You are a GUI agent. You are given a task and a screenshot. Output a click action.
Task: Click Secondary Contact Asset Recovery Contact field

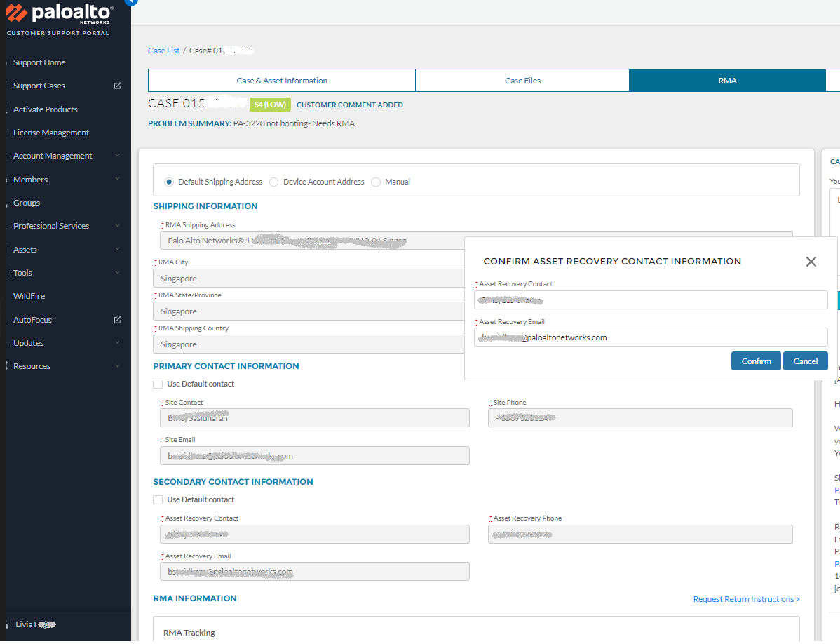(314, 535)
